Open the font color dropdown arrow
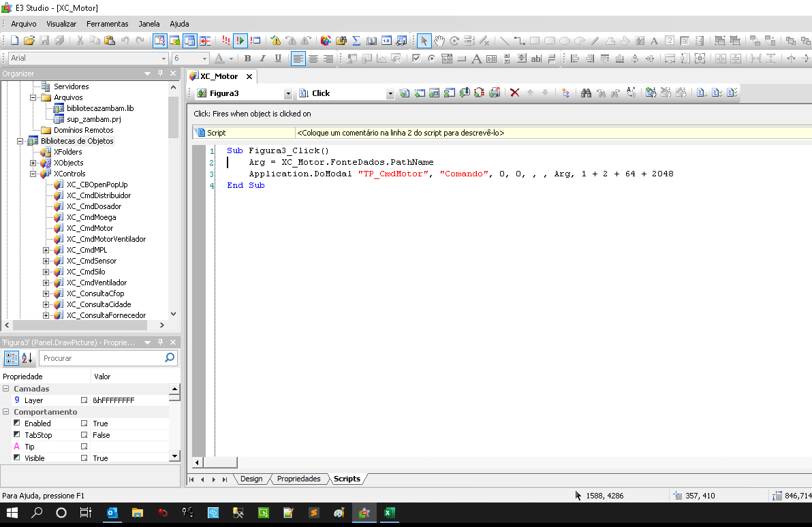 point(231,59)
